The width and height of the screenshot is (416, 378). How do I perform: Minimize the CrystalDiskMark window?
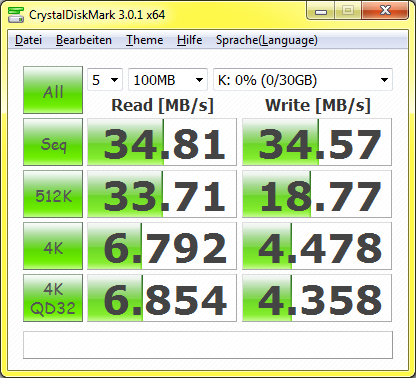tap(321, 11)
